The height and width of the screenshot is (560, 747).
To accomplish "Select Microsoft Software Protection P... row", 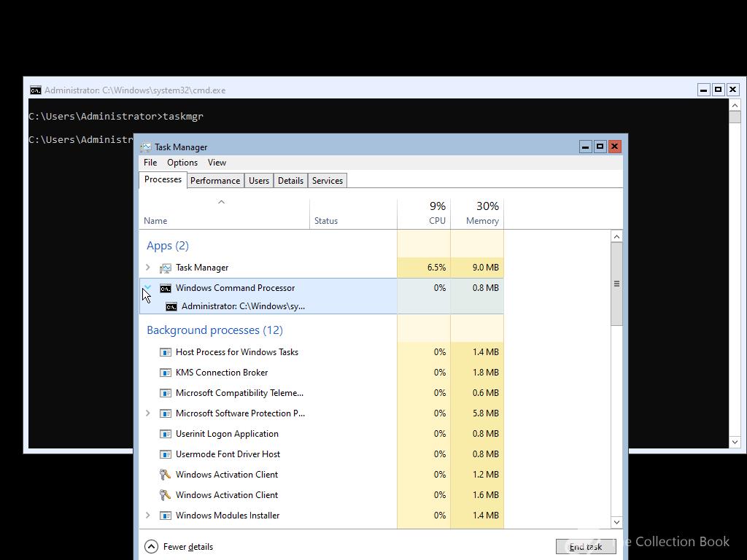I will click(240, 414).
